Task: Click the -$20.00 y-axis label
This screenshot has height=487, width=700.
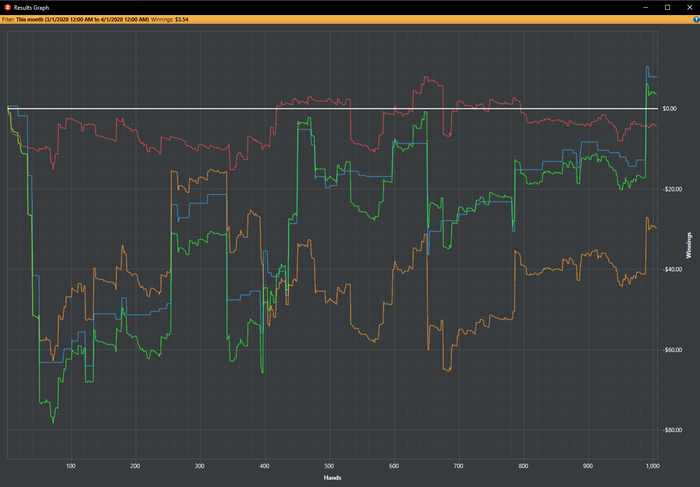Action: click(x=672, y=189)
